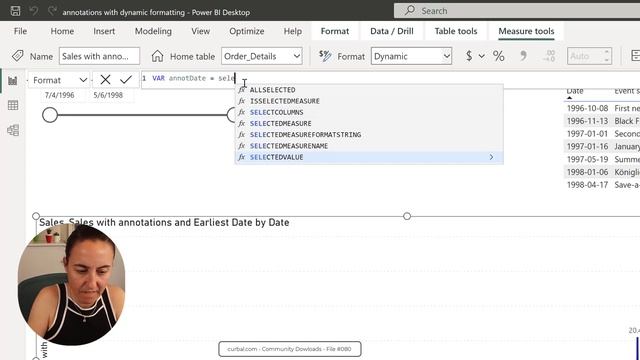Click the chart top-middle resize handle
This screenshot has width=640, height=360.
point(407,216)
